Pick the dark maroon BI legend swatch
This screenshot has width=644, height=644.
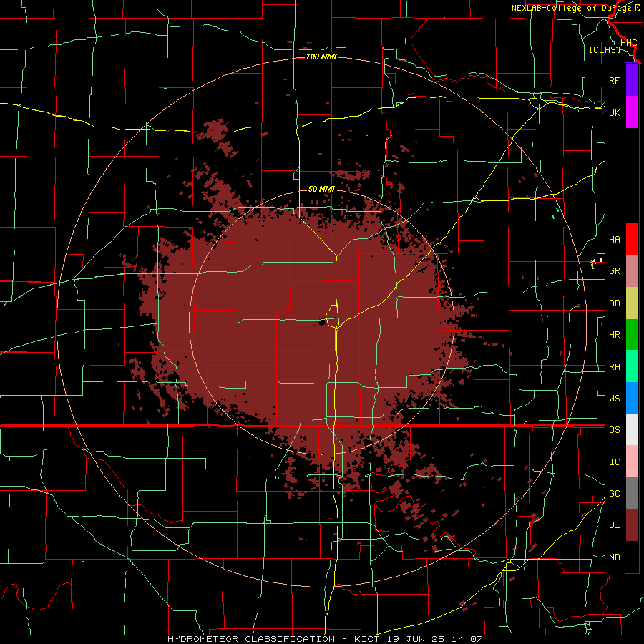click(632, 525)
